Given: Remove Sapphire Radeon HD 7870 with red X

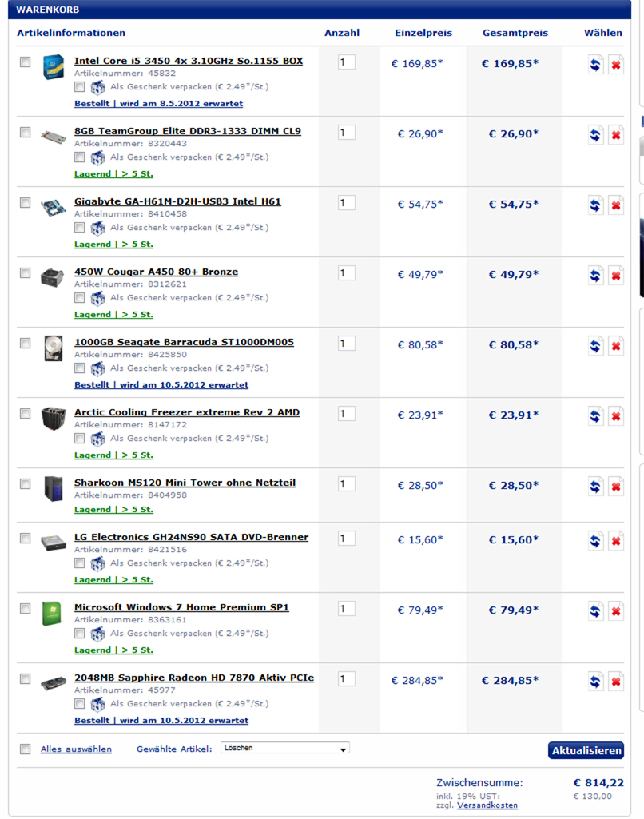Looking at the screenshot, I should pyautogui.click(x=616, y=682).
